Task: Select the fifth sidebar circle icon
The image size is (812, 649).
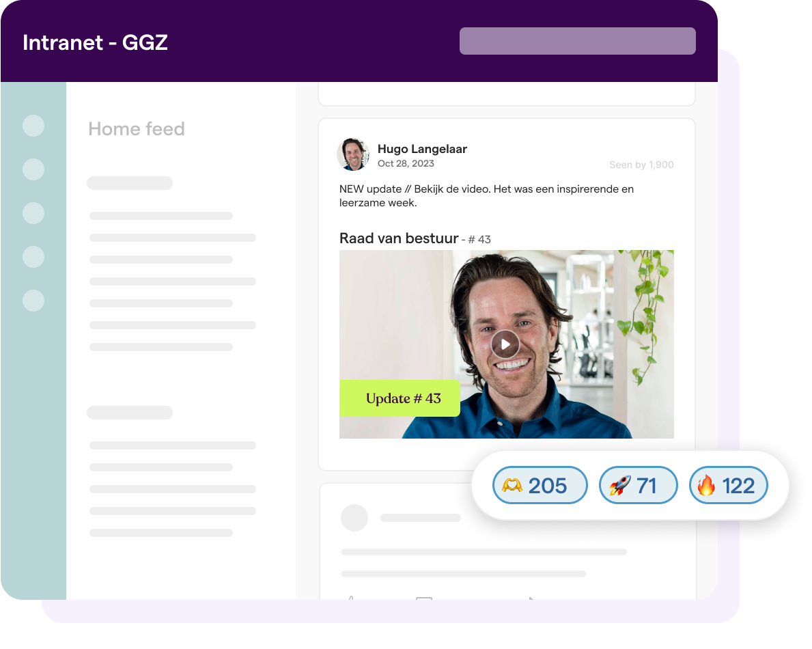Action: (33, 301)
